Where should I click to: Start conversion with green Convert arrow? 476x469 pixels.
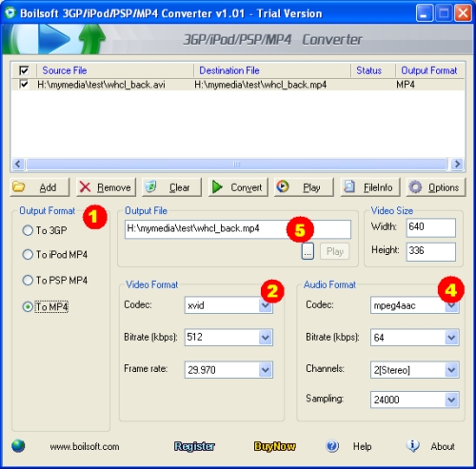[x=238, y=187]
